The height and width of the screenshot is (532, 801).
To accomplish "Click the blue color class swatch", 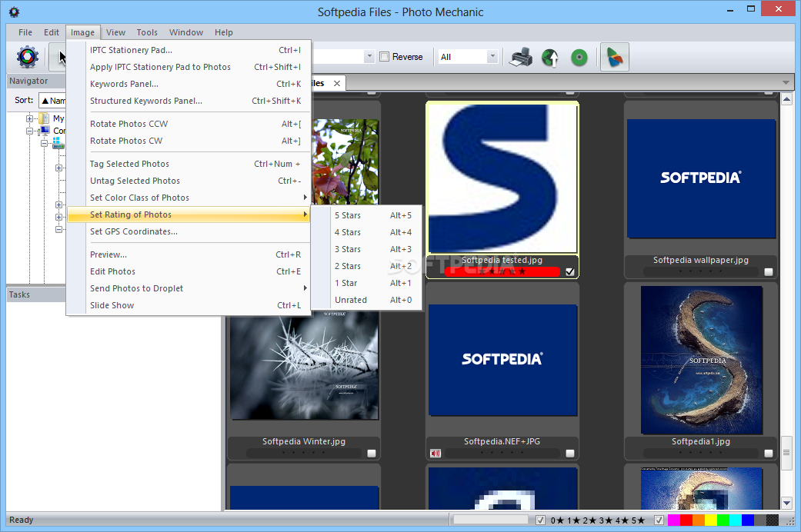I will (x=748, y=520).
